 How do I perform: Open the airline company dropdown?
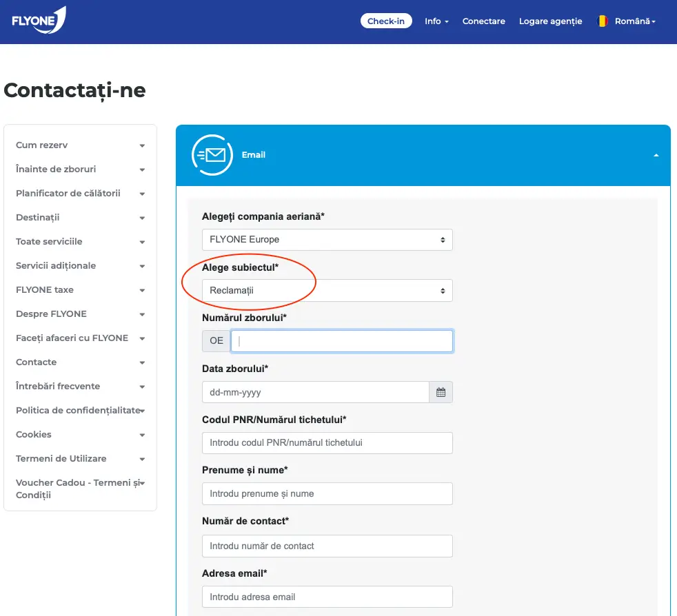tap(327, 240)
